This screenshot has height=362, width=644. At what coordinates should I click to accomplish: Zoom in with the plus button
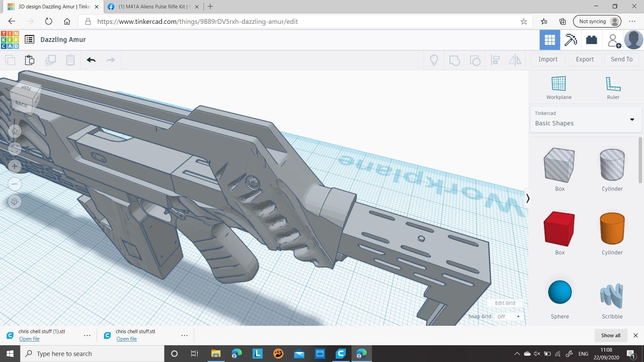14,166
